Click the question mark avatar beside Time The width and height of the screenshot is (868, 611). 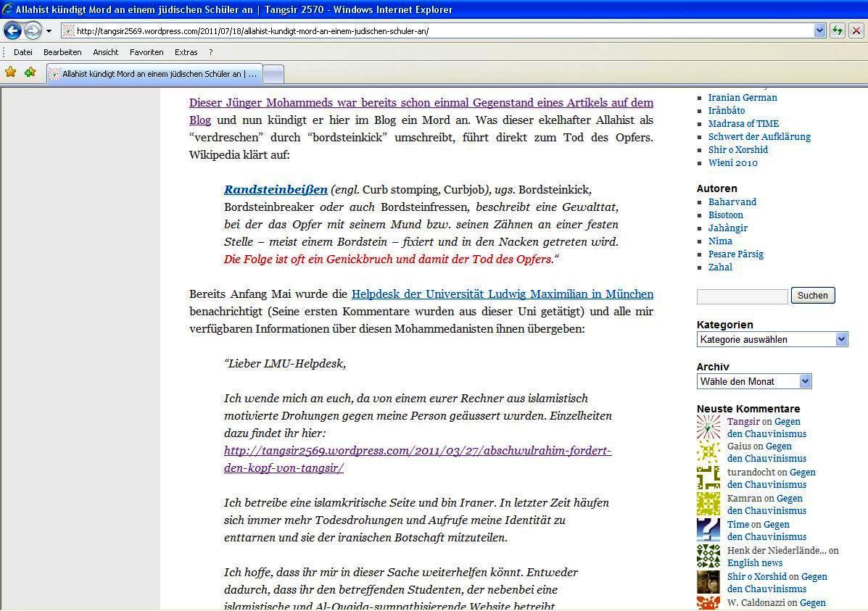tap(708, 531)
